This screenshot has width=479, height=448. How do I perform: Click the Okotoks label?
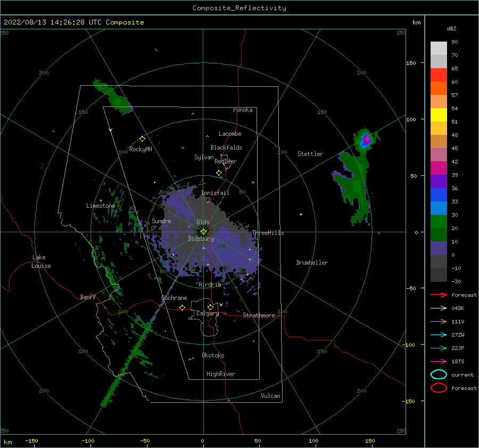[213, 355]
